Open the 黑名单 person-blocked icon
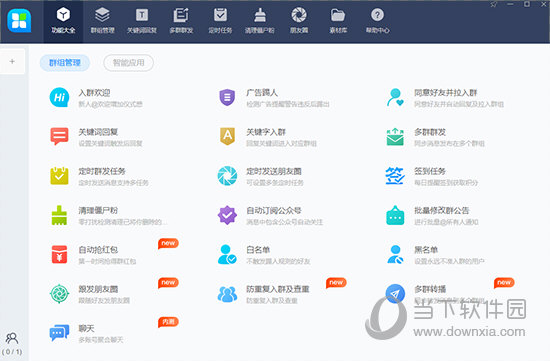550x361 pixels. click(395, 254)
